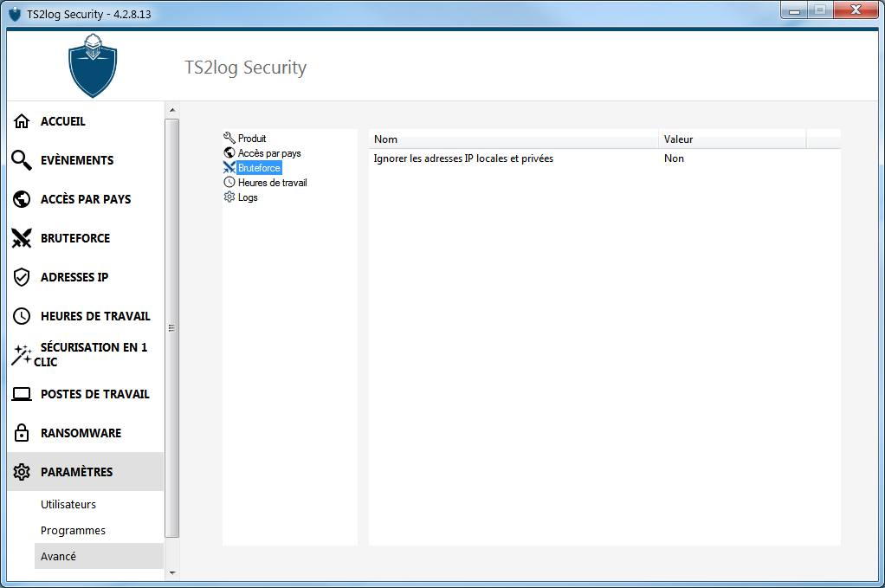The height and width of the screenshot is (588, 885).
Task: Sort by the Nom column header
Action: (x=513, y=139)
